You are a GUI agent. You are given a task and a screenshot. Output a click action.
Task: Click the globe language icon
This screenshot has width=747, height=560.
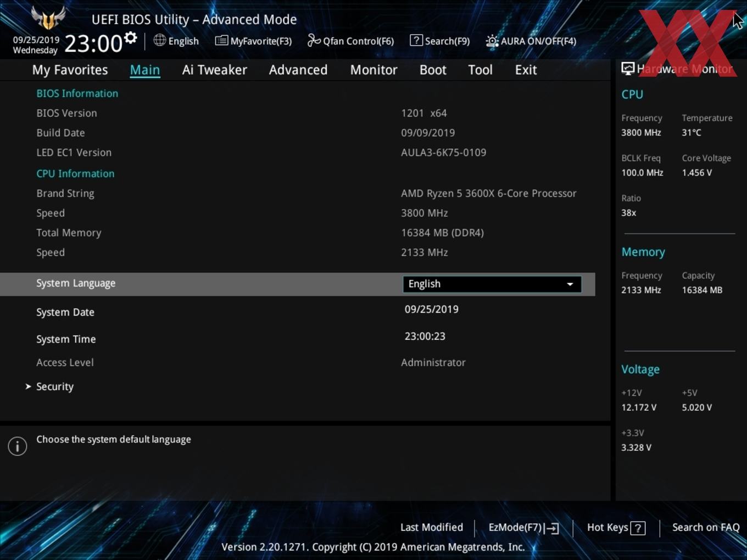click(x=159, y=40)
